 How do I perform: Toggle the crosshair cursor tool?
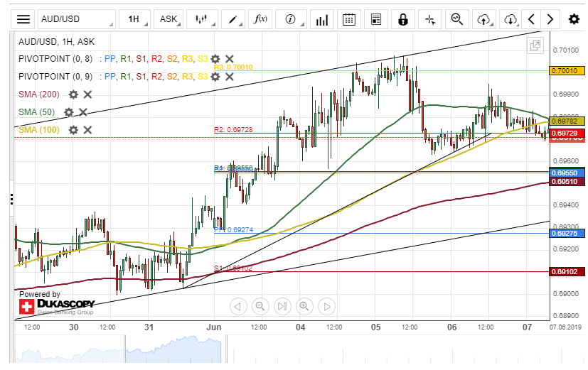(x=429, y=19)
